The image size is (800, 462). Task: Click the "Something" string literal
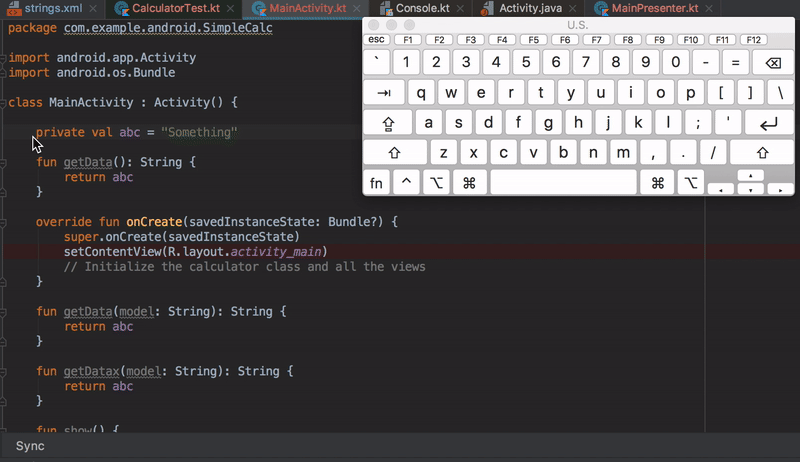pyautogui.click(x=199, y=132)
